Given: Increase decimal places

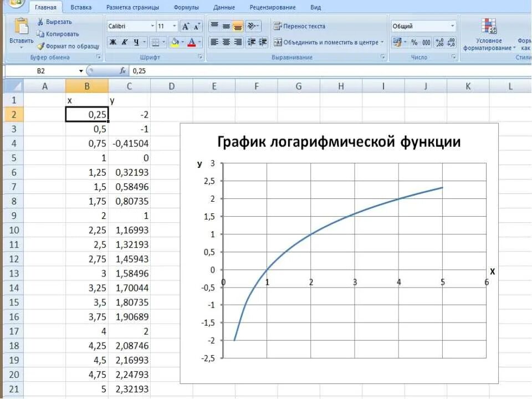Looking at the screenshot, I should point(439,42).
